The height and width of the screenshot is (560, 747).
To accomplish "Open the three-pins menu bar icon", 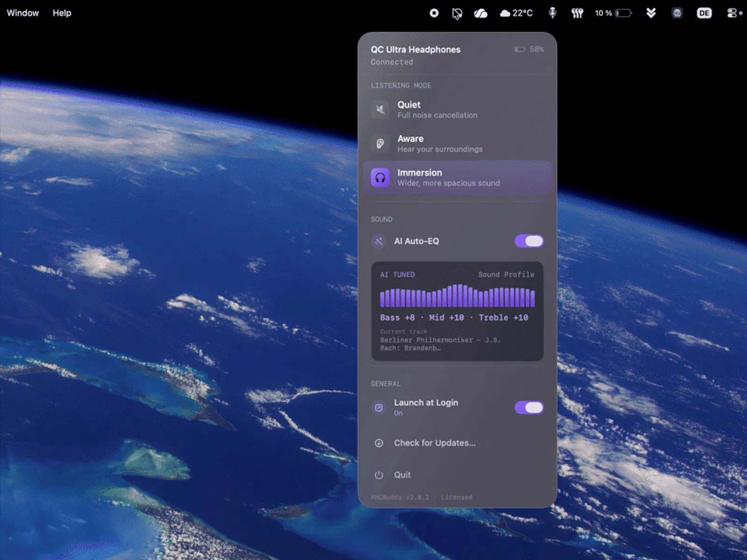I will tap(578, 13).
